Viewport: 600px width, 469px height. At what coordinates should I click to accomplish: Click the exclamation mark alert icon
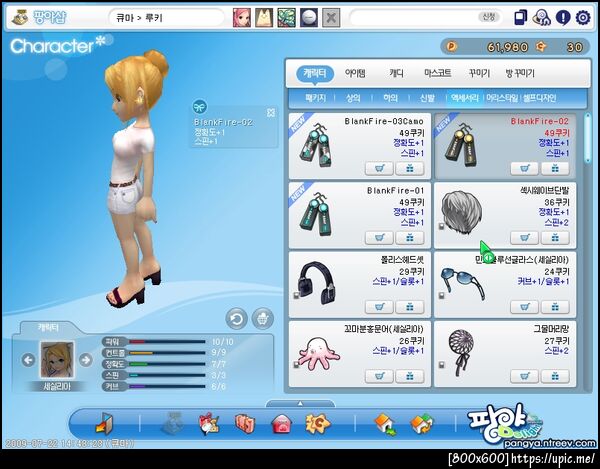(563, 18)
